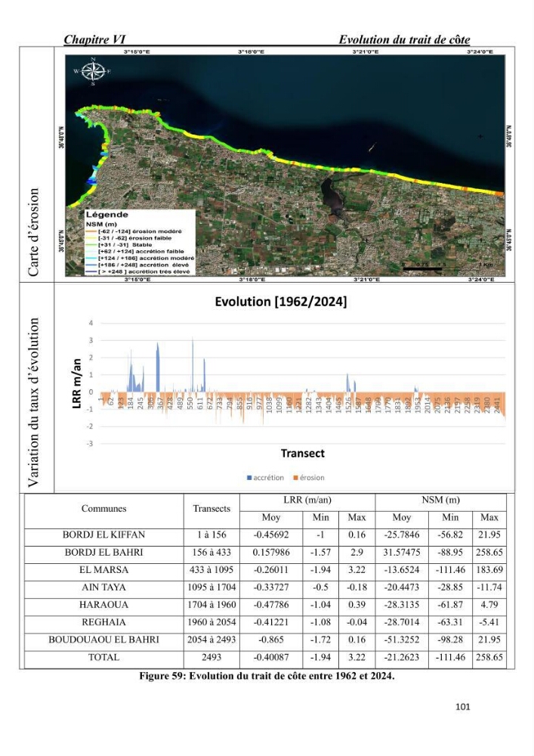This screenshot has height=756, width=534.
Task: Click the 'BOUDOUAOU EL BAHRI' commune cell
Action: tap(104, 640)
